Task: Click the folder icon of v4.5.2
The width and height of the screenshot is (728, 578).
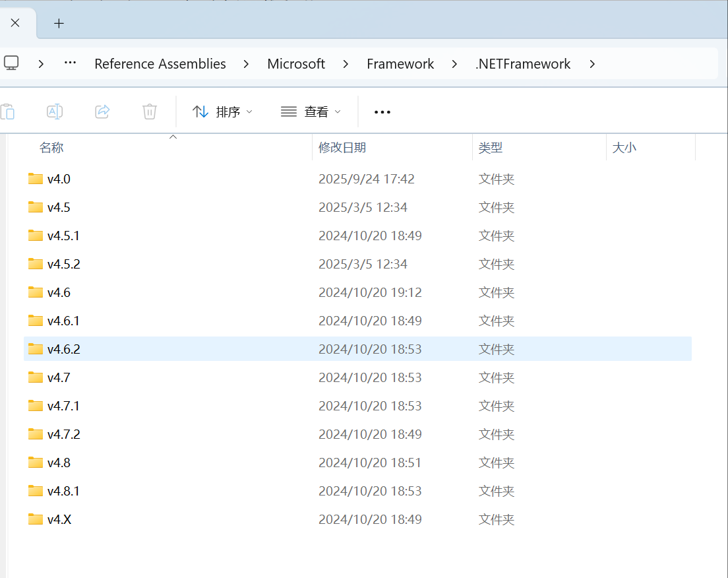Action: (x=36, y=263)
